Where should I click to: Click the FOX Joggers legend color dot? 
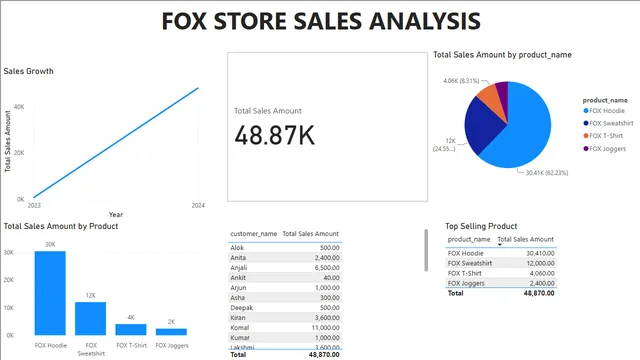pyautogui.click(x=586, y=149)
